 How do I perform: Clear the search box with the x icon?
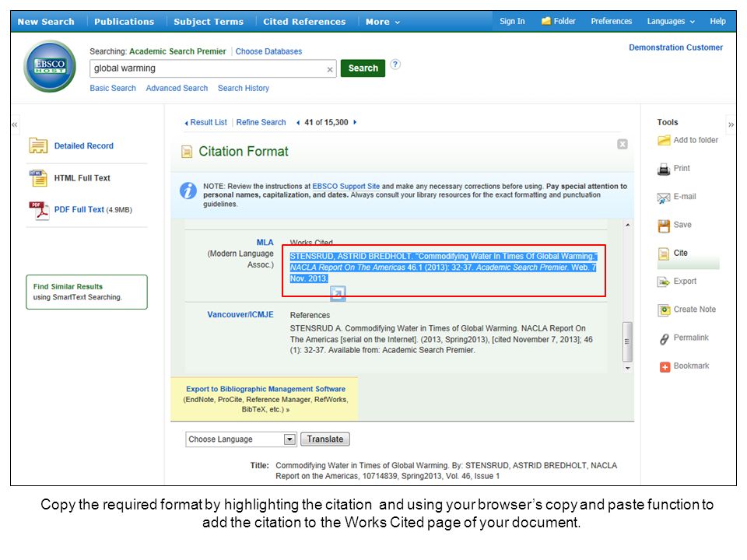tap(330, 69)
